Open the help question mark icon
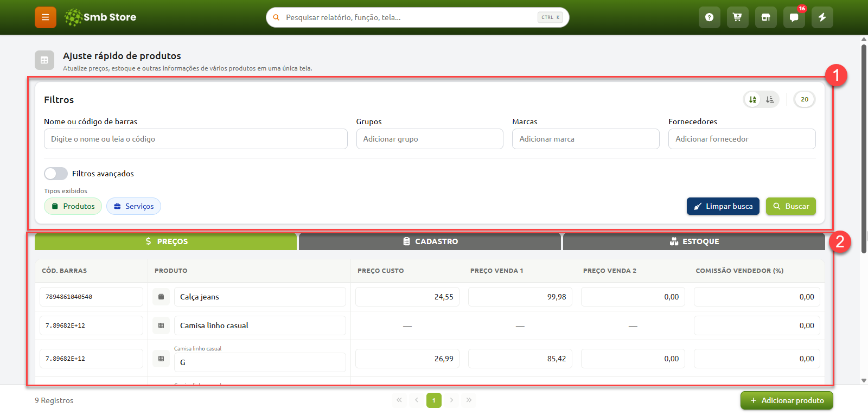This screenshot has width=868, height=415. (x=710, y=17)
